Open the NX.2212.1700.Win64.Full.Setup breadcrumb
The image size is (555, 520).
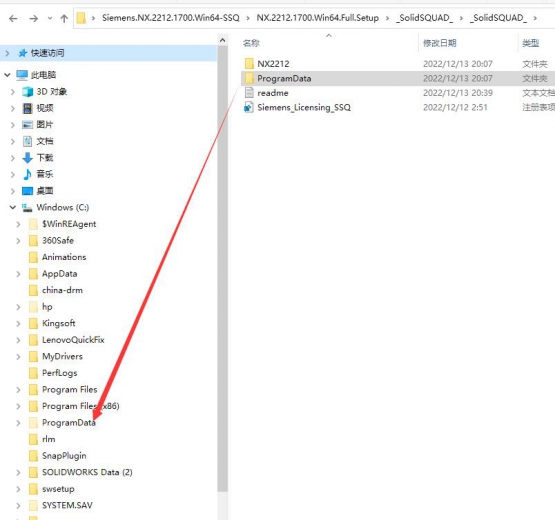[317, 18]
